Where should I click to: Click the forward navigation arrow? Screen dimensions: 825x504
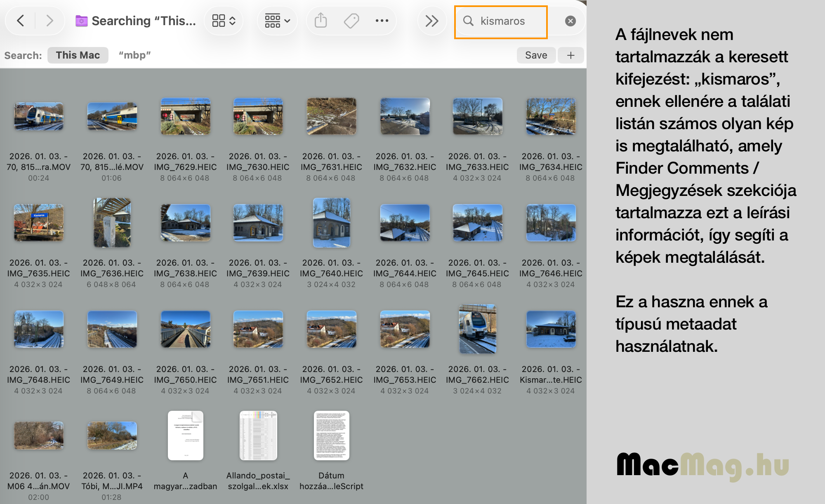[x=49, y=21]
